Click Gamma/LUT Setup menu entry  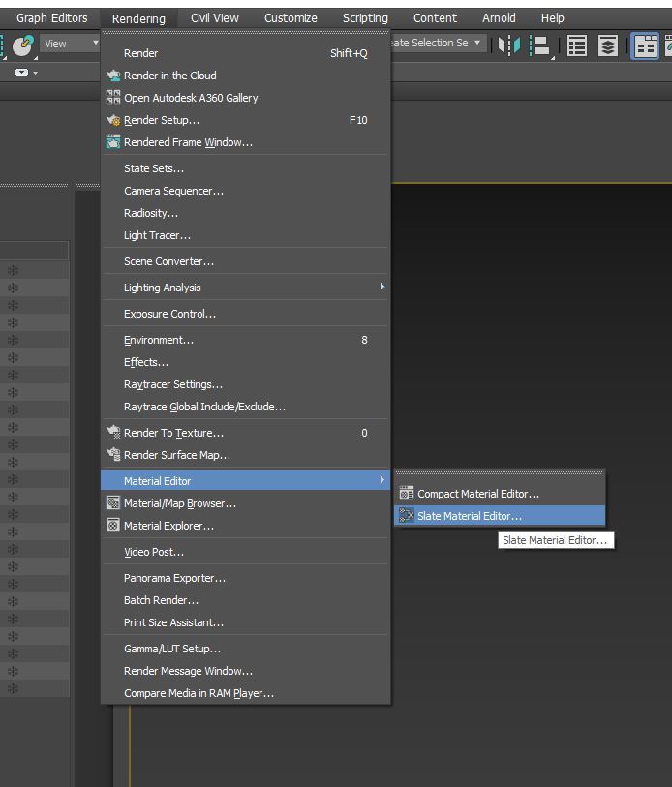coord(172,649)
